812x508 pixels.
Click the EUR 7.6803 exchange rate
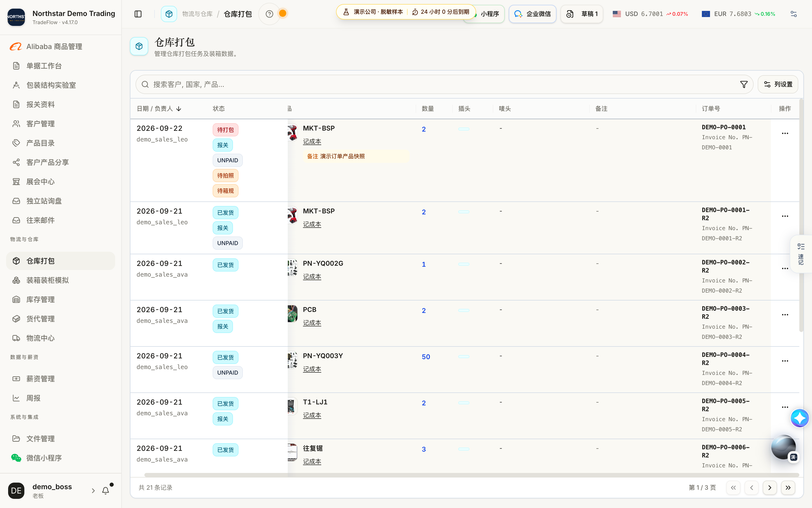(x=738, y=14)
